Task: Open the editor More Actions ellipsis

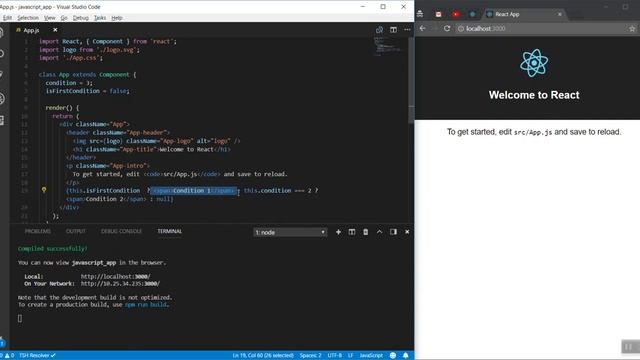Action: pyautogui.click(x=407, y=30)
